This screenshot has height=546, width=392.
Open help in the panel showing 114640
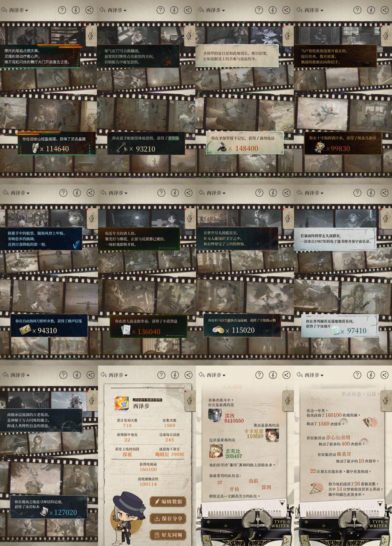pos(63,10)
